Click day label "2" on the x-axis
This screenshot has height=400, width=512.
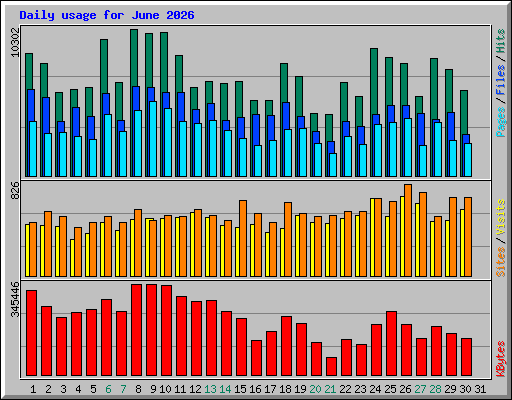coord(48,389)
